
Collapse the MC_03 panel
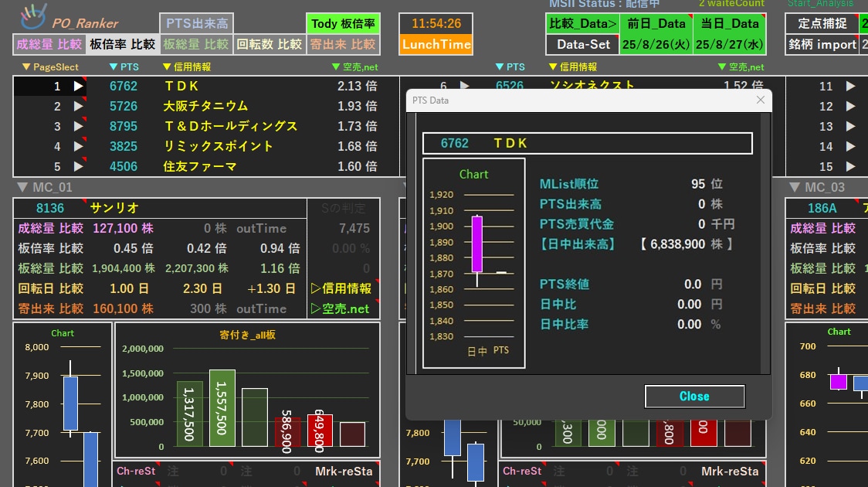pos(795,187)
